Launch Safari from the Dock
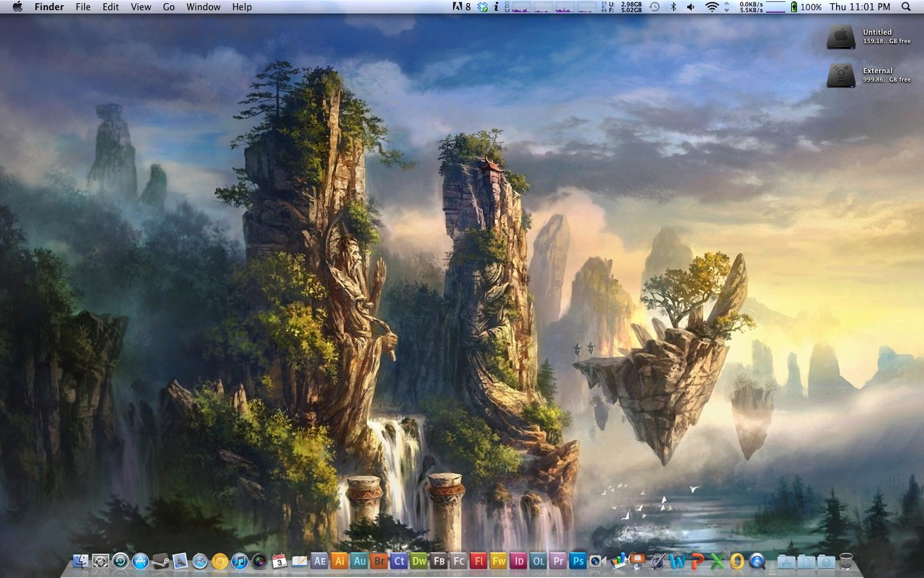The height and width of the screenshot is (578, 924). [200, 561]
